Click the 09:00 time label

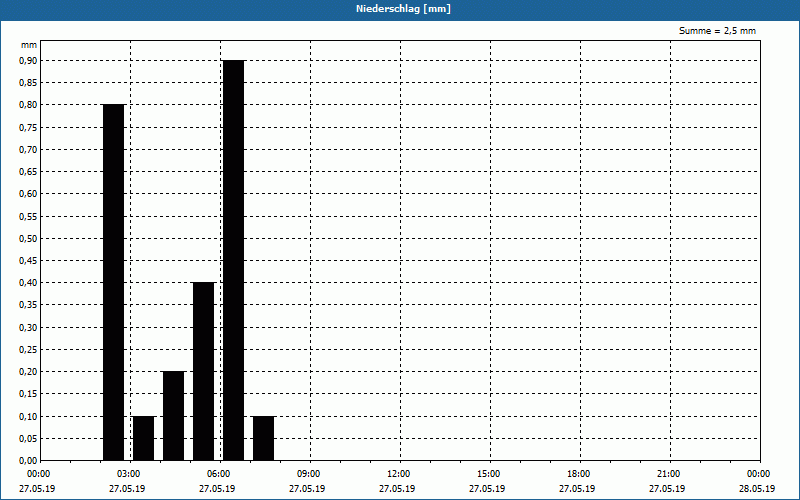tap(309, 474)
